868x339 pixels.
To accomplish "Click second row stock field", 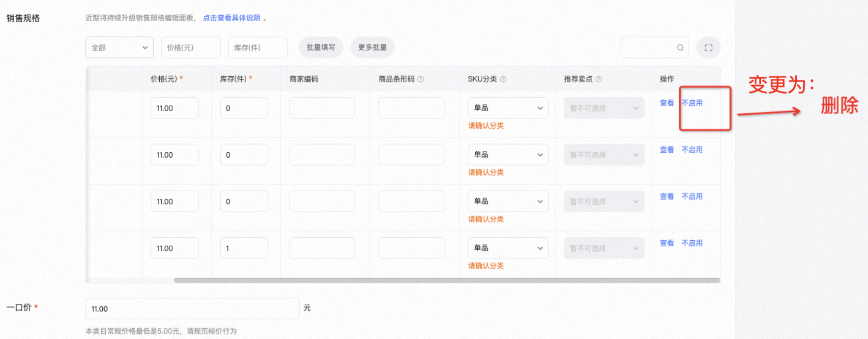I will (x=244, y=154).
